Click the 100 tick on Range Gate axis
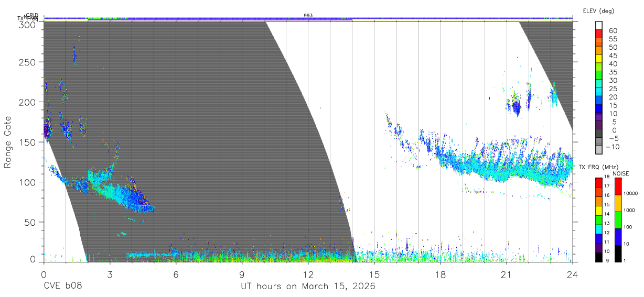644x297 pixels. click(x=28, y=182)
